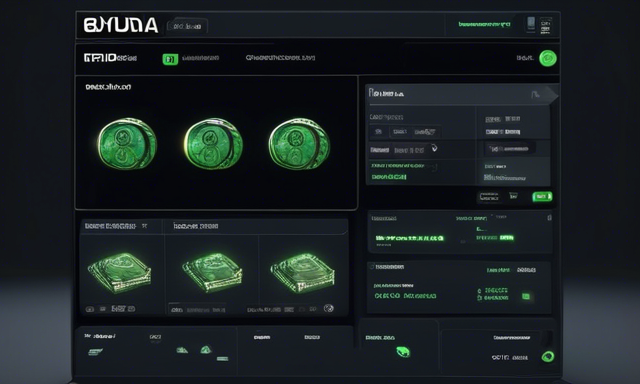Open the middle glowing green chip card
This screenshot has width=640, height=384.
[x=212, y=272]
